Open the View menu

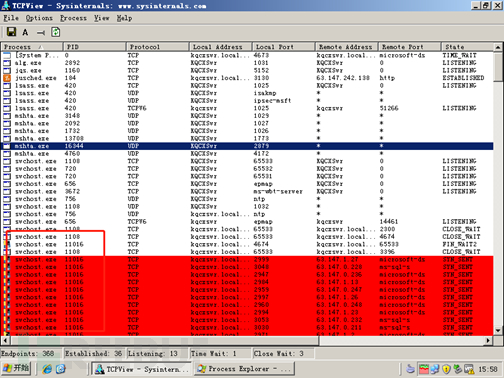[101, 18]
